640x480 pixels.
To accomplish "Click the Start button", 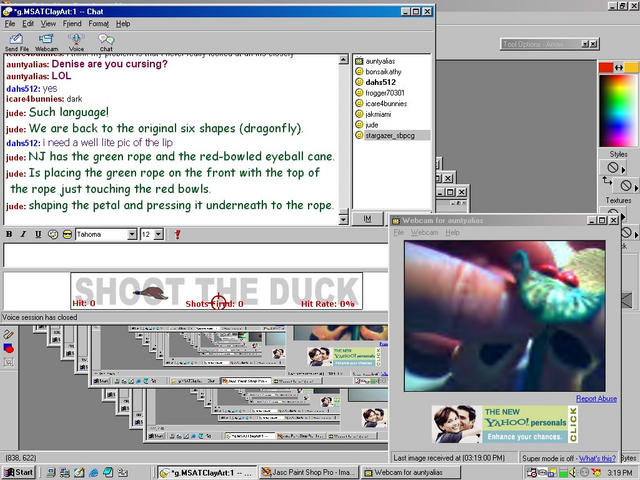I will point(19,472).
